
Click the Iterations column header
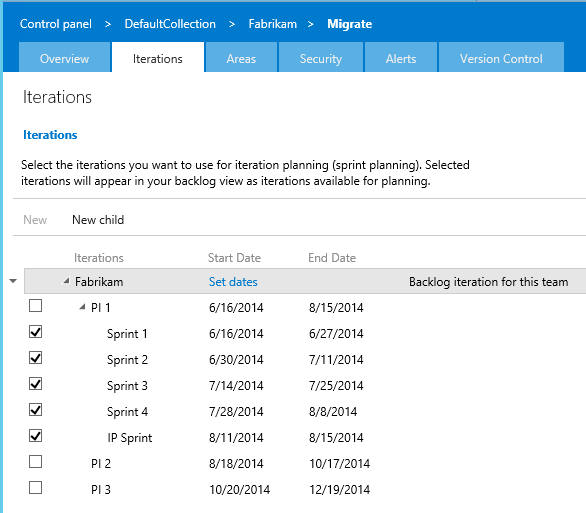pos(99,258)
